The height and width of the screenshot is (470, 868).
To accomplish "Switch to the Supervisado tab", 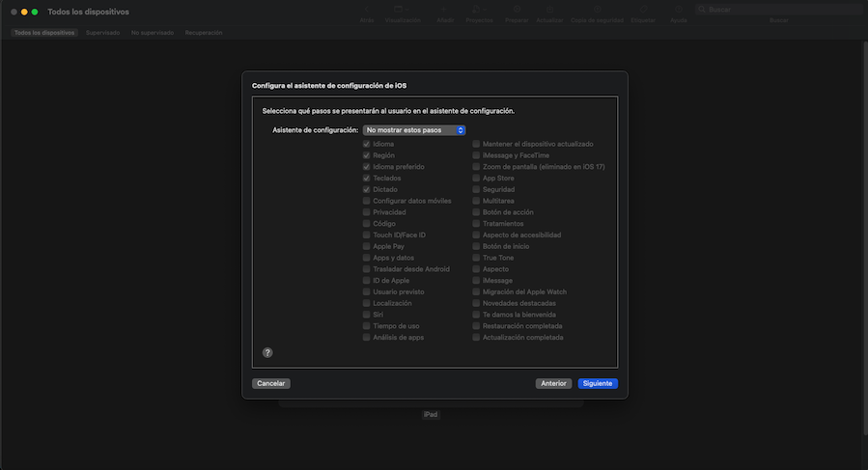I will pyautogui.click(x=103, y=33).
